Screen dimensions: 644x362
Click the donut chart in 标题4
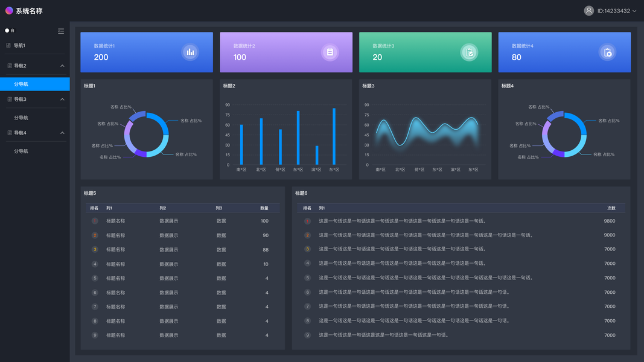(564, 134)
